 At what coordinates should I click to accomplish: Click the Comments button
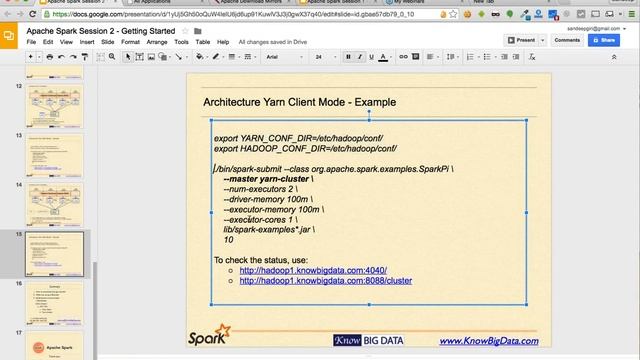567,40
